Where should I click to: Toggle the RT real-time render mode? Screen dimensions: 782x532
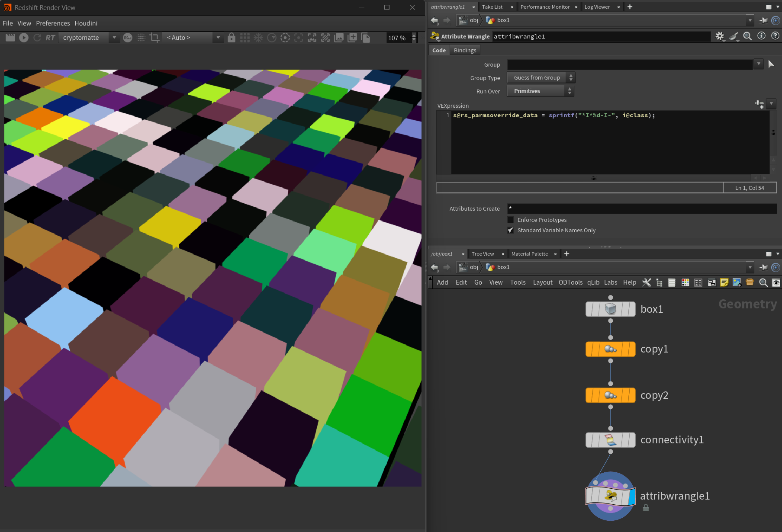click(x=50, y=38)
